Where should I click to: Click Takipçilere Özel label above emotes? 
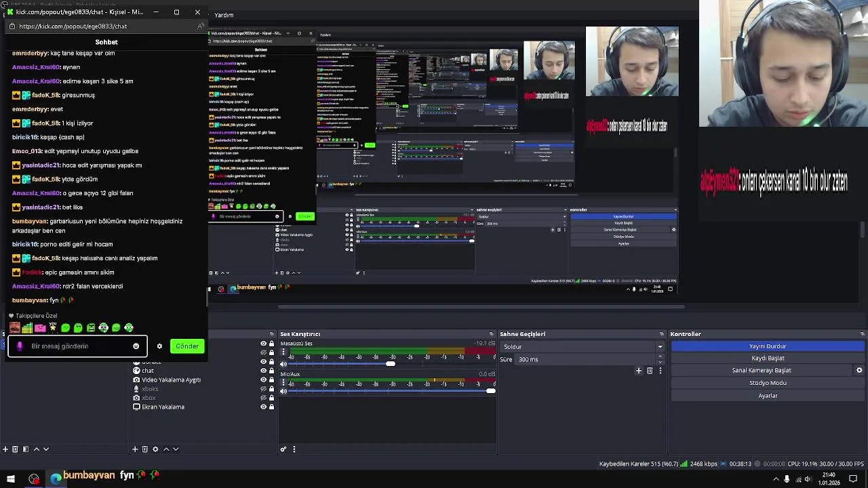point(37,316)
